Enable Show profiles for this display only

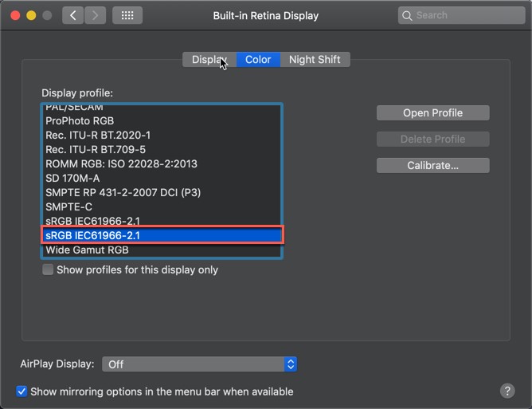pos(48,269)
